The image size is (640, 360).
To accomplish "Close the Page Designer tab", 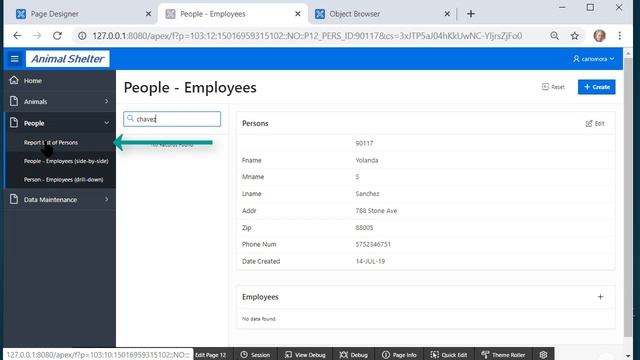I will tap(148, 14).
